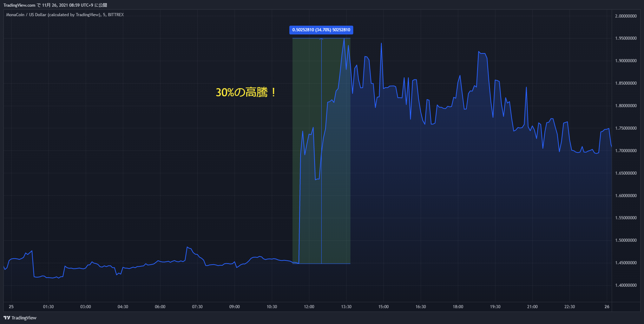Click the 1.80000000 price axis label
This screenshot has height=324, width=644.
click(626, 106)
